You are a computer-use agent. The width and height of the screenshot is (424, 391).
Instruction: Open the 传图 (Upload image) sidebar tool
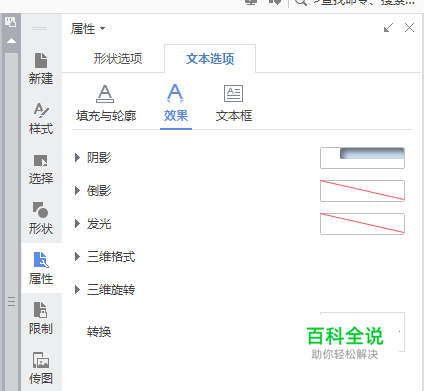coord(41,369)
